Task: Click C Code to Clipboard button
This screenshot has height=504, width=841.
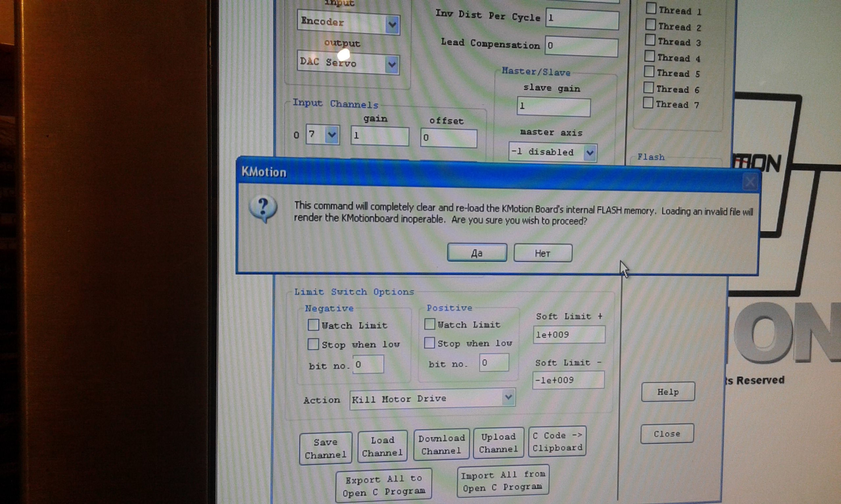Action: point(557,442)
